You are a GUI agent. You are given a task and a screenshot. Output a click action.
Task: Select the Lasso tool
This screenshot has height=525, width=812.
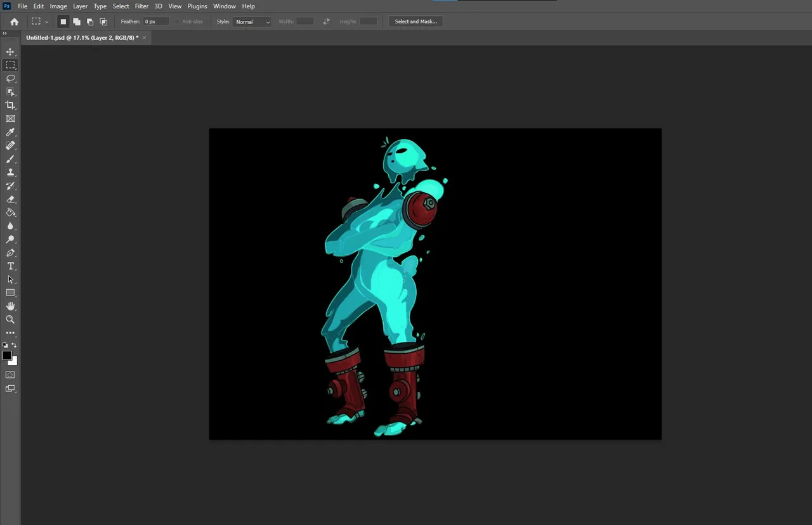[10, 79]
